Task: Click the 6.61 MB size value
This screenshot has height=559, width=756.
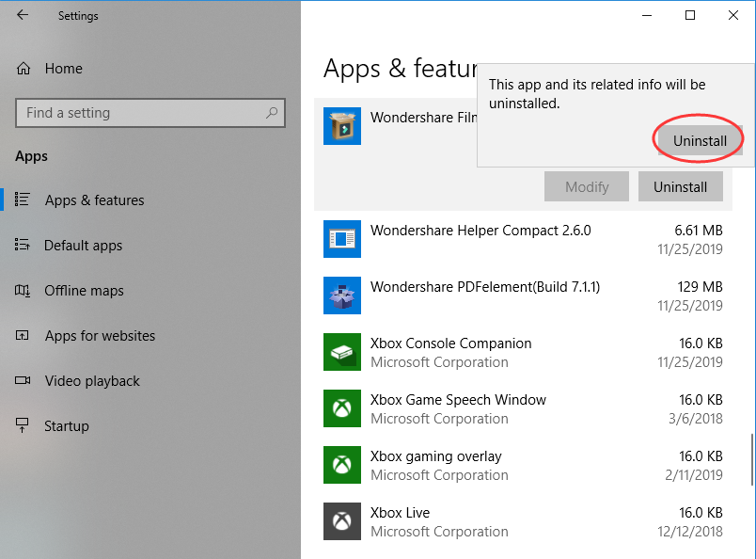Action: (x=699, y=231)
